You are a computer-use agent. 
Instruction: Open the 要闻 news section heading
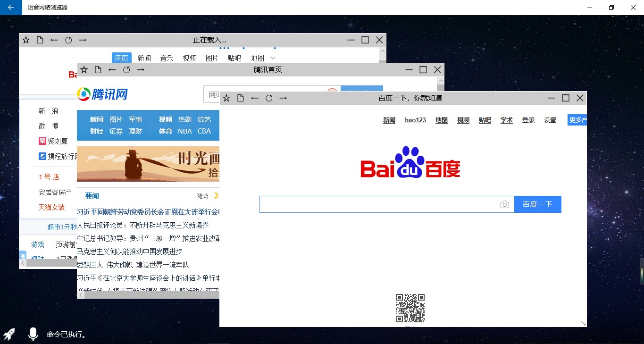pos(92,196)
